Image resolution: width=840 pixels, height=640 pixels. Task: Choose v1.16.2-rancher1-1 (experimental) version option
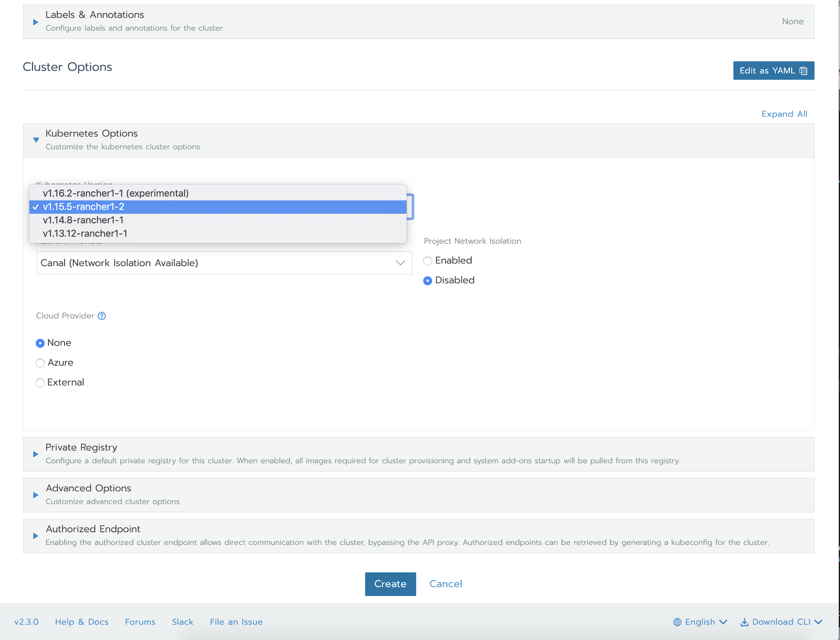[x=116, y=193]
